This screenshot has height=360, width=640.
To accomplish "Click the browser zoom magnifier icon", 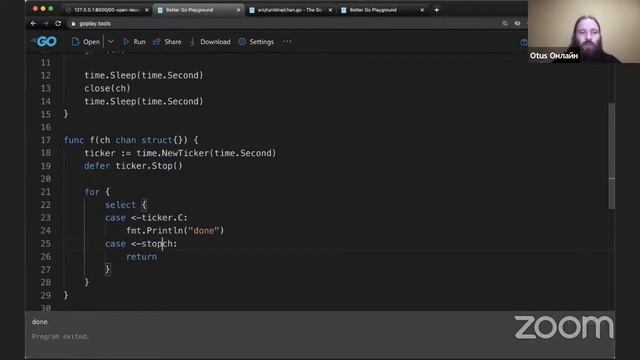I will (x=505, y=24).
